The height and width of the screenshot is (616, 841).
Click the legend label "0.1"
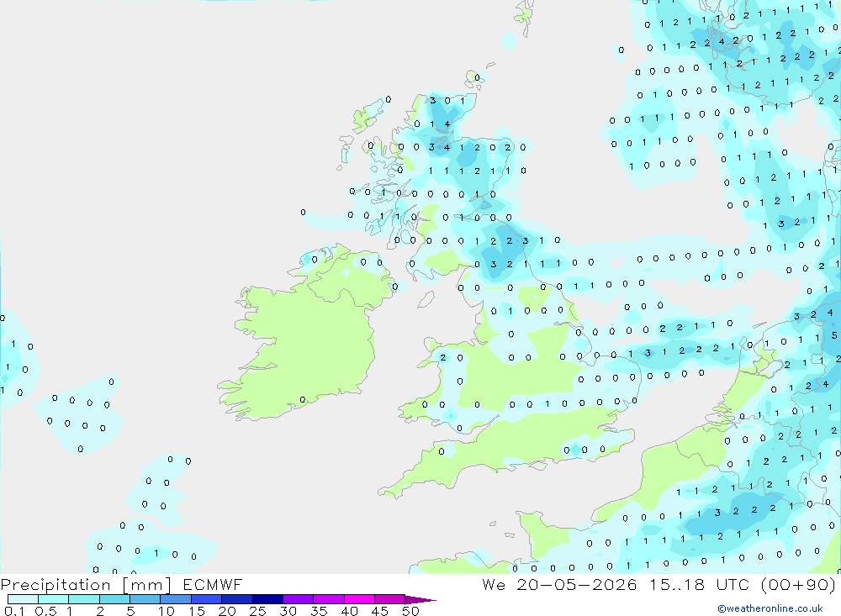[14, 611]
